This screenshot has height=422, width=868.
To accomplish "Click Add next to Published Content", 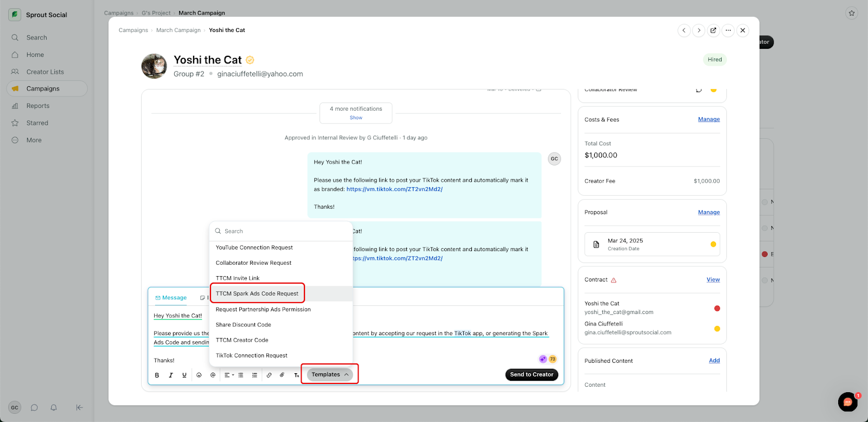I will click(714, 361).
